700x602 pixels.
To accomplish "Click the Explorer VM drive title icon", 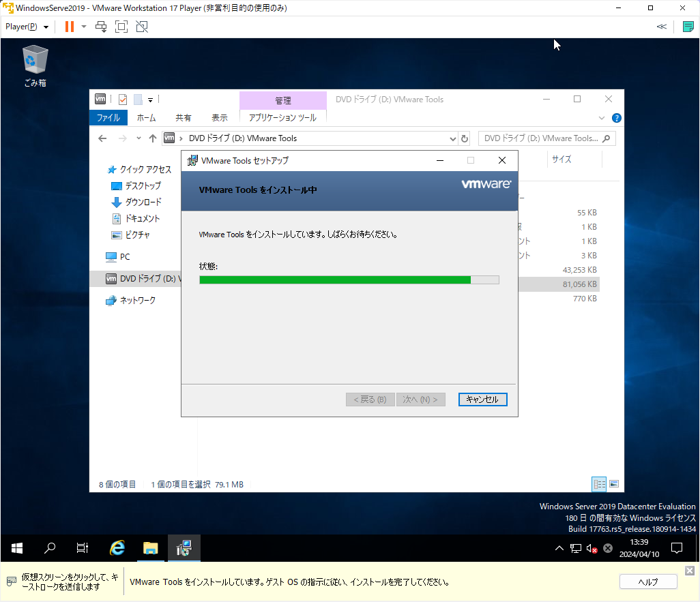I will 100,99.
